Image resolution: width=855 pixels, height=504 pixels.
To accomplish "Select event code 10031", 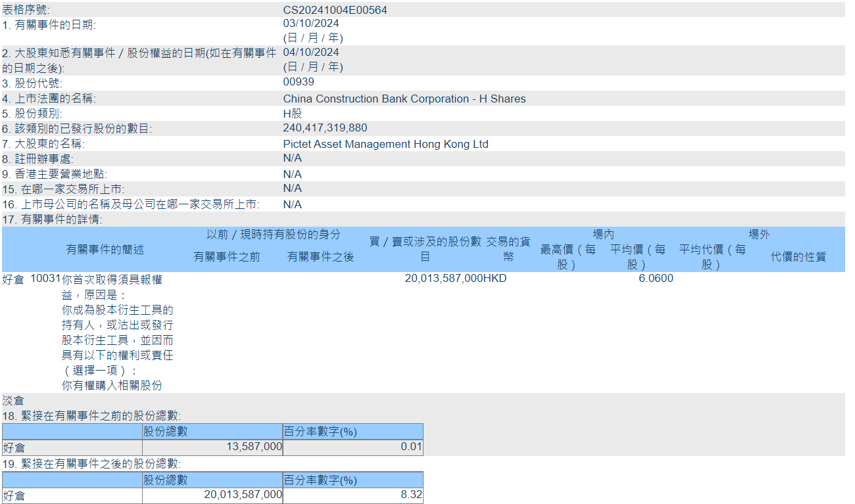I will tap(45, 279).
